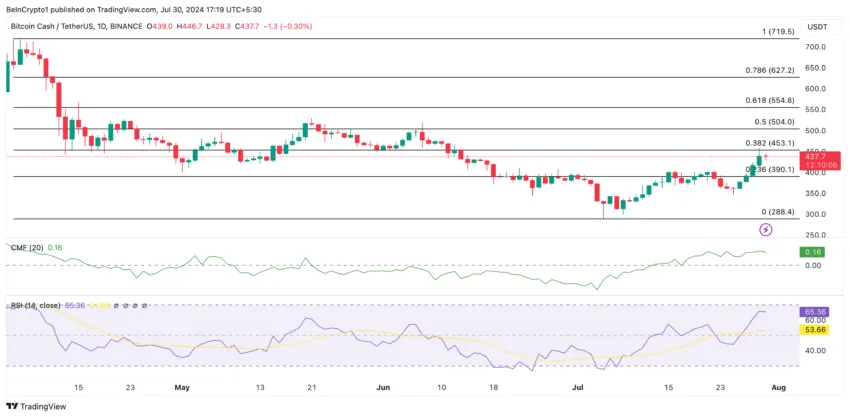This screenshot has height=417, width=850.
Task: Click the May label on the time axis
Action: [x=181, y=386]
